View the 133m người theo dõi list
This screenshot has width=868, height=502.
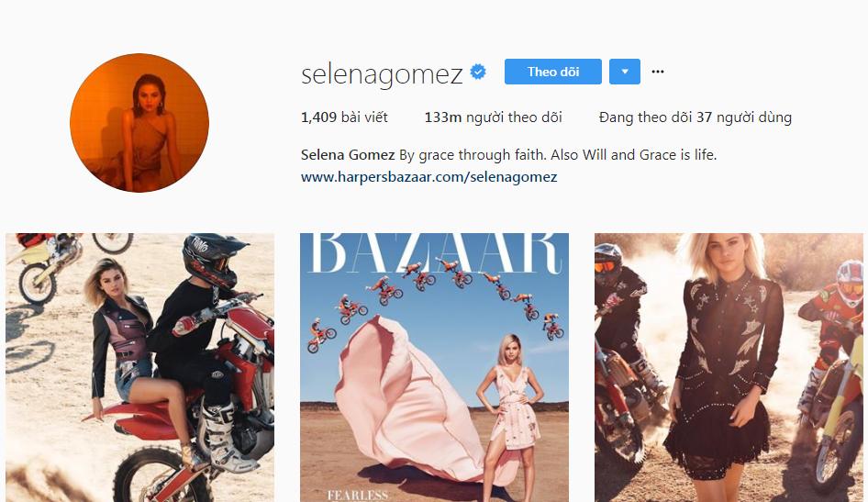(x=494, y=117)
